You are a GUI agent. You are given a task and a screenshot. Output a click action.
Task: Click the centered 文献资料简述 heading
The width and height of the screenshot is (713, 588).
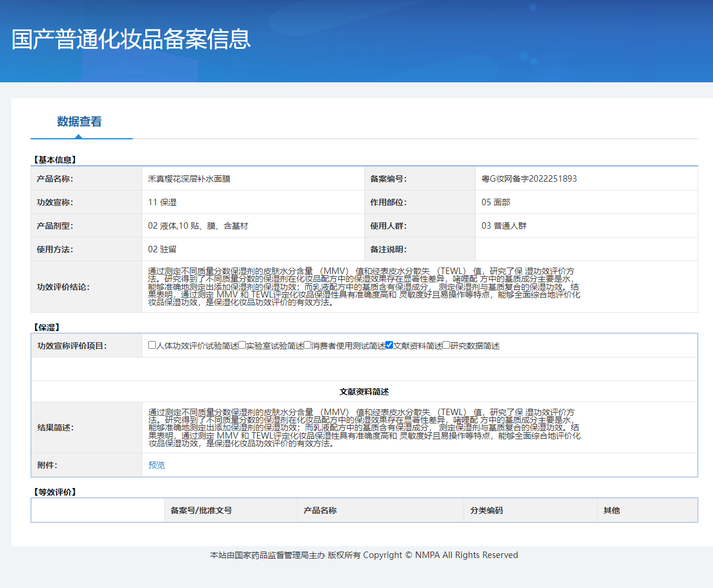click(364, 392)
